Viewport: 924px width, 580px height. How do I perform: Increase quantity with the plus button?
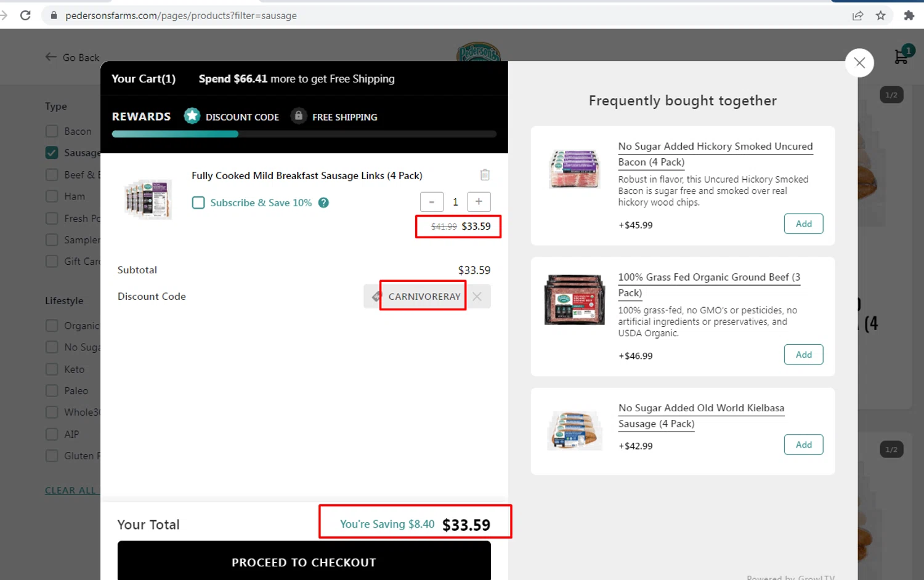coord(479,202)
